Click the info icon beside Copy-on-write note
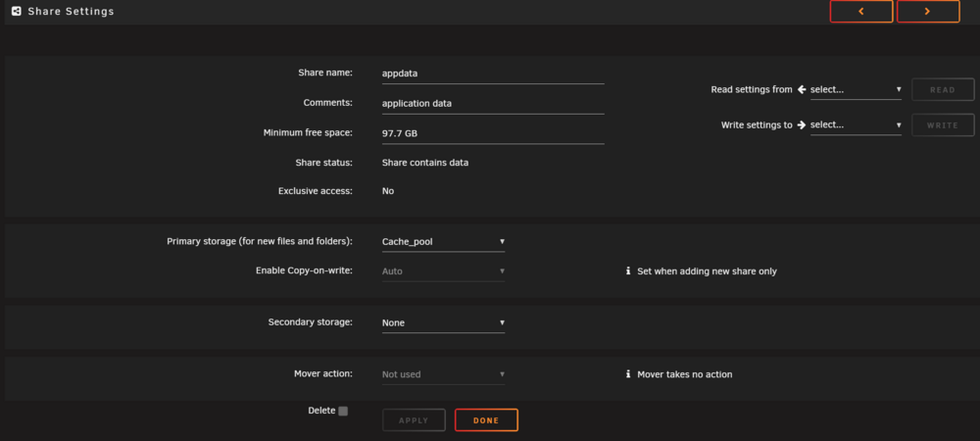 pyautogui.click(x=628, y=271)
